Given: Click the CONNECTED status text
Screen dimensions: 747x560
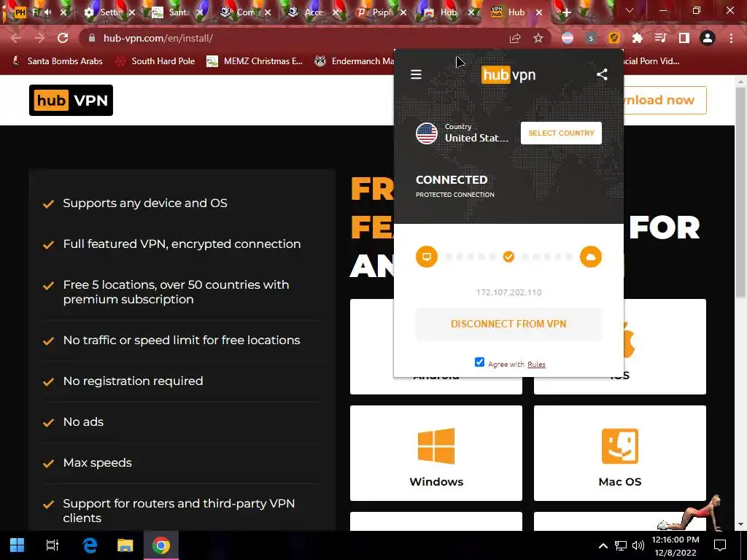Looking at the screenshot, I should (451, 180).
